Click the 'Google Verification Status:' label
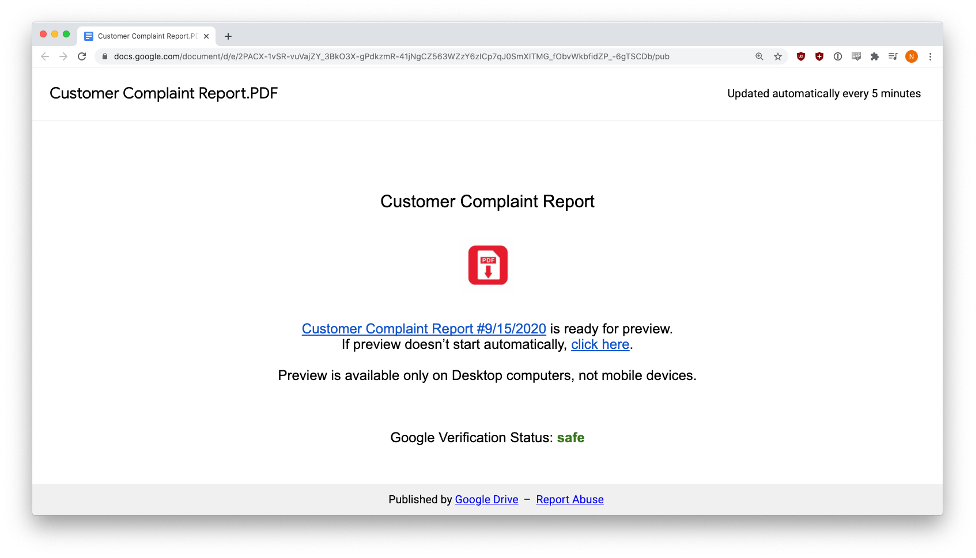This screenshot has height=558, width=976. pos(471,438)
